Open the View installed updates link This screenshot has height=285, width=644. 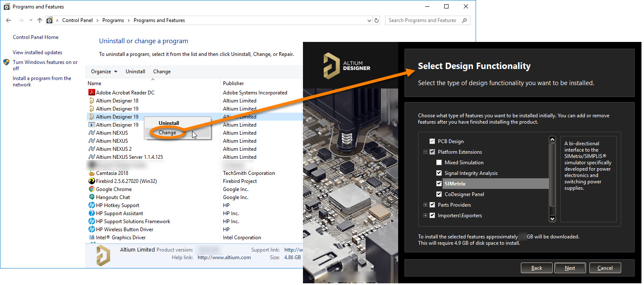click(x=37, y=53)
